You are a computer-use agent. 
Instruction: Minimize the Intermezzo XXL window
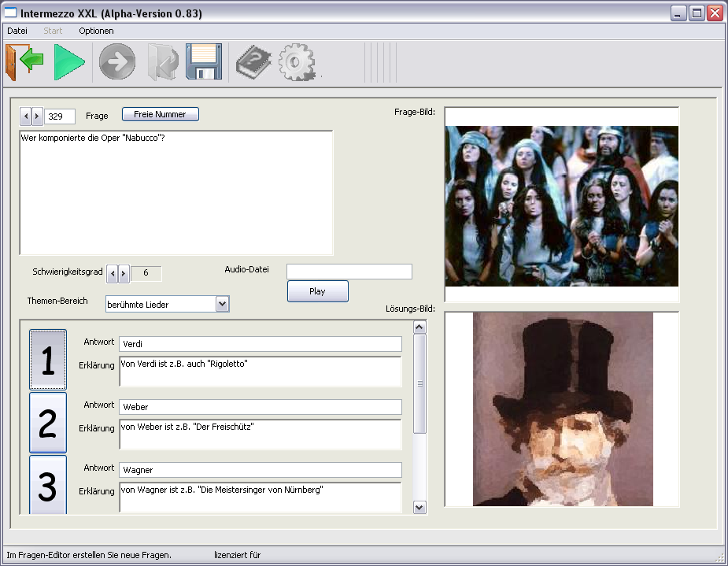tap(678, 13)
